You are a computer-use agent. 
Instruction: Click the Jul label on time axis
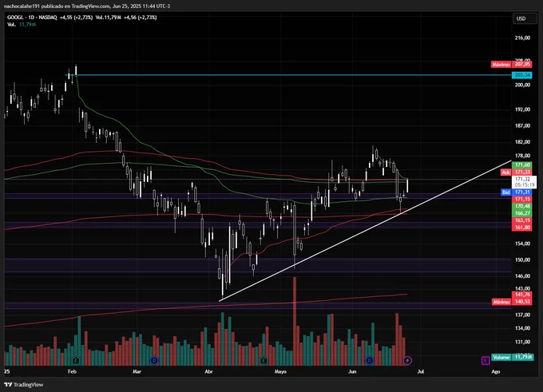pos(420,371)
